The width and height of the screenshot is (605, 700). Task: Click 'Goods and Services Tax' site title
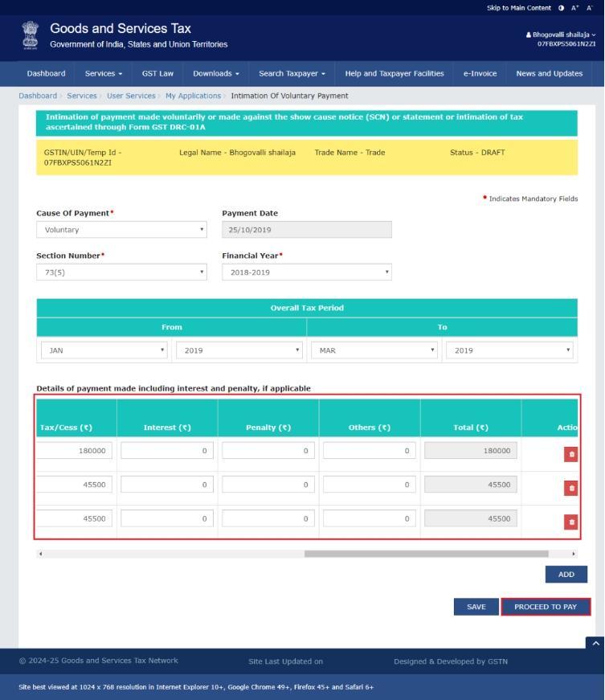(x=121, y=28)
